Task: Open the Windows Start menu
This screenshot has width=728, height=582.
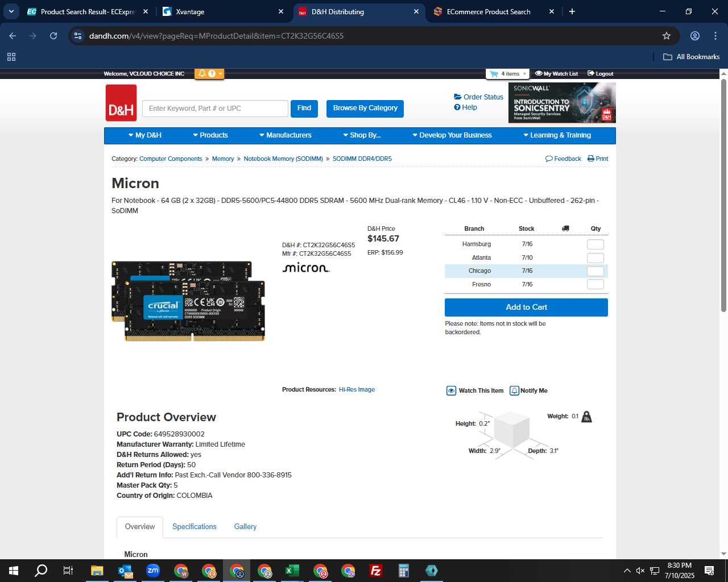Action: (14, 571)
